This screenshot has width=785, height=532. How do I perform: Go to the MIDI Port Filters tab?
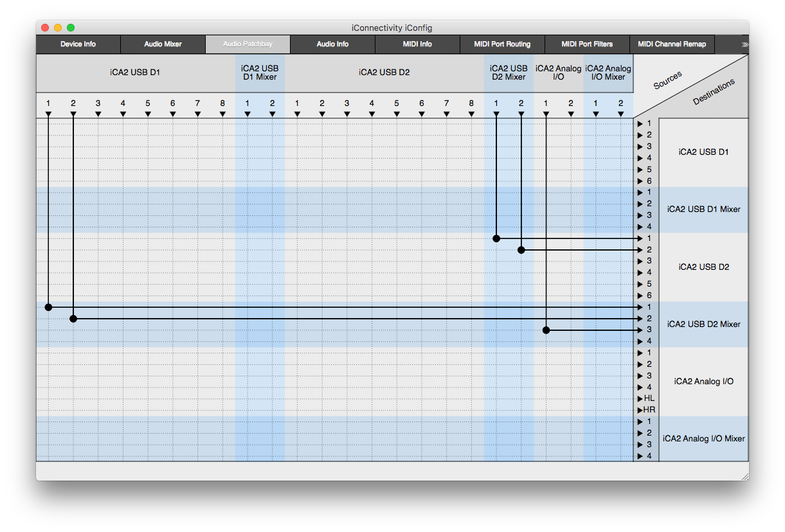tap(588, 44)
